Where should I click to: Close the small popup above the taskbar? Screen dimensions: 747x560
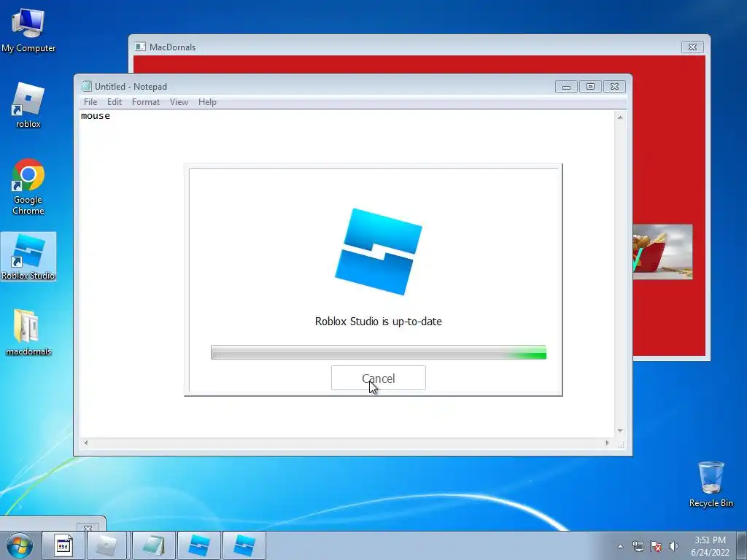tap(88, 528)
